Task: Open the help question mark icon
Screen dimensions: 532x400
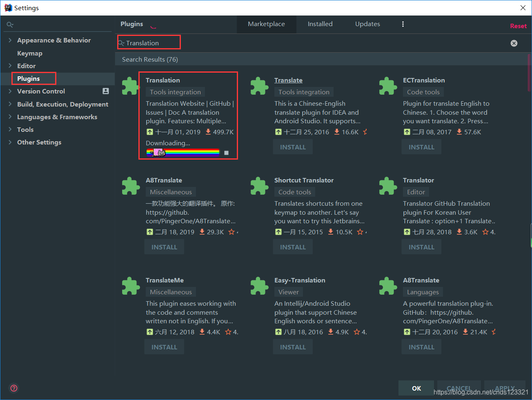Action: click(14, 388)
